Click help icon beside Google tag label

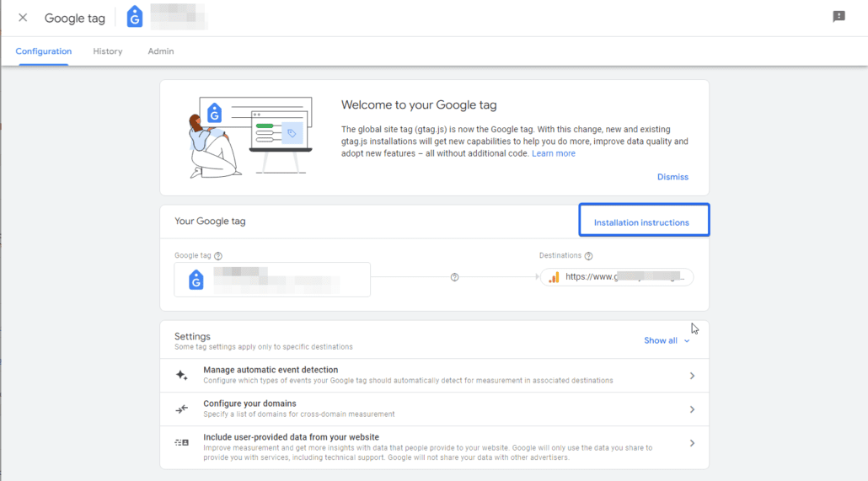[218, 256]
